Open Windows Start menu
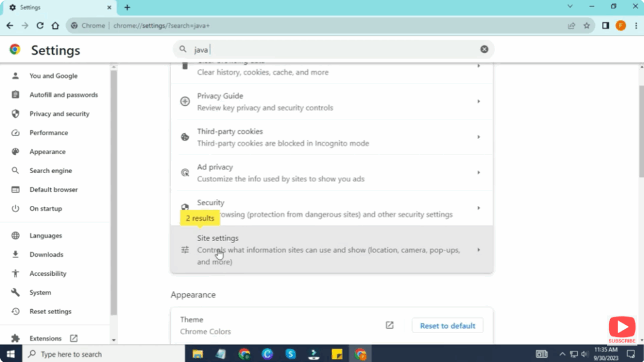Viewport: 644px width, 362px height. tap(11, 354)
